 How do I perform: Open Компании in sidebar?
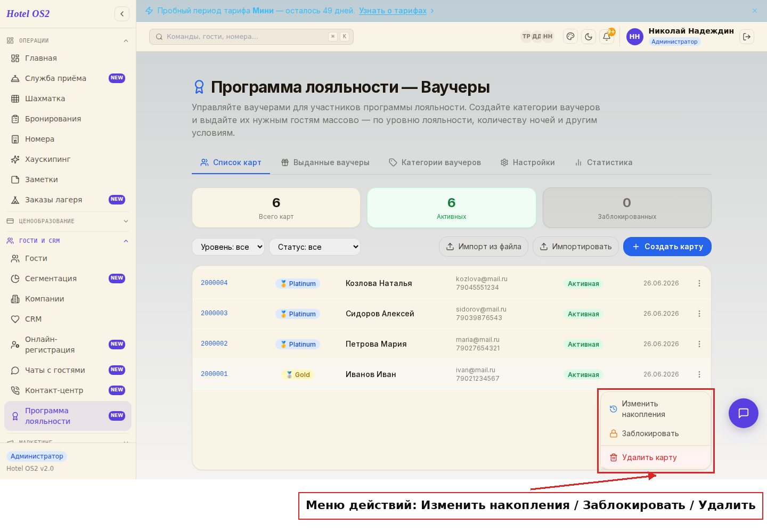click(68, 299)
